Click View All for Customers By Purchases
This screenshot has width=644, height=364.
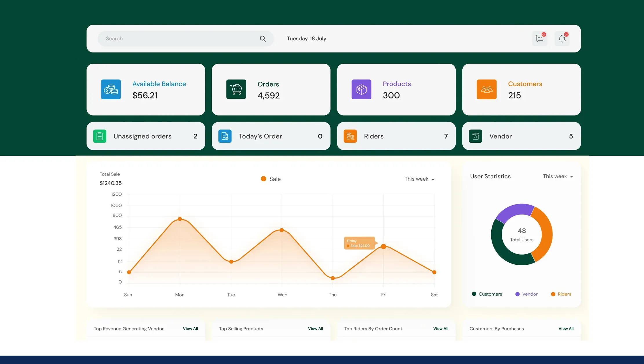tap(565, 328)
